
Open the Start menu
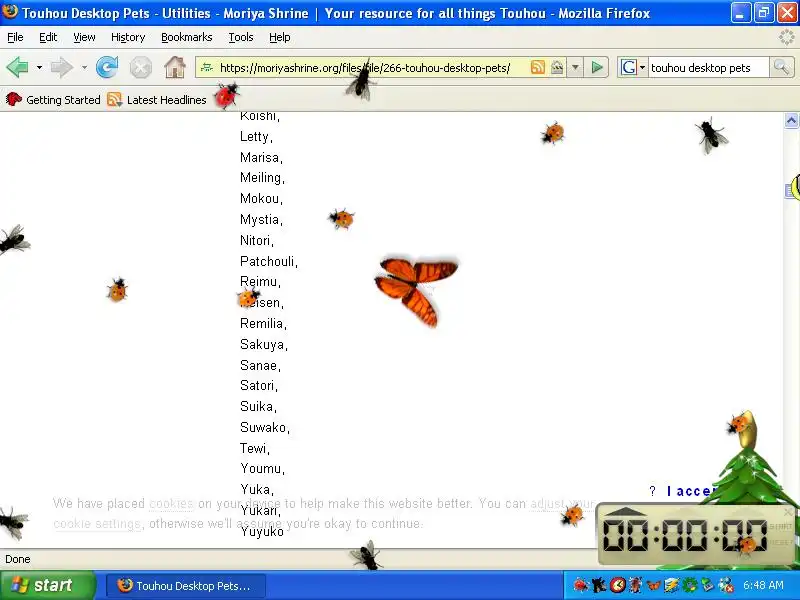pyautogui.click(x=48, y=585)
